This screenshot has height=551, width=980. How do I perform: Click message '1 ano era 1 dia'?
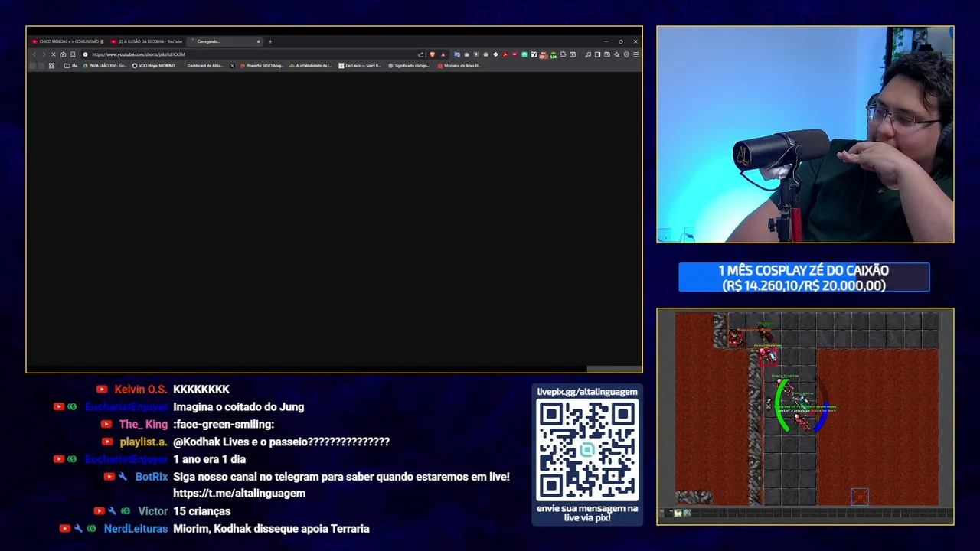[209, 459]
